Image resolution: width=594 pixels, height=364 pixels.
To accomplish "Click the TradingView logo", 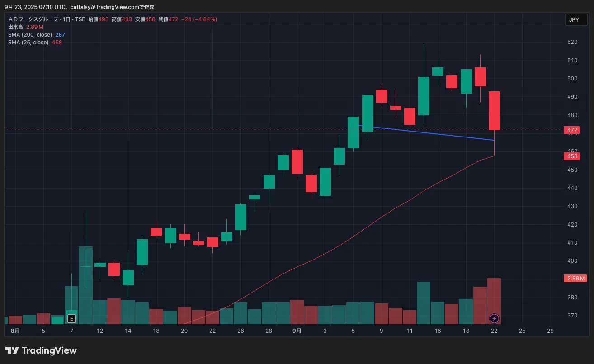I will click(x=41, y=350).
